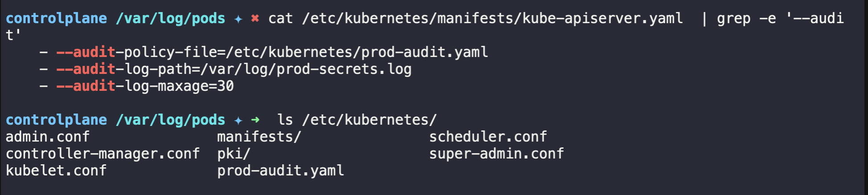Click the scheduler.conf file name
The width and height of the screenshot is (868, 195).
point(488,137)
